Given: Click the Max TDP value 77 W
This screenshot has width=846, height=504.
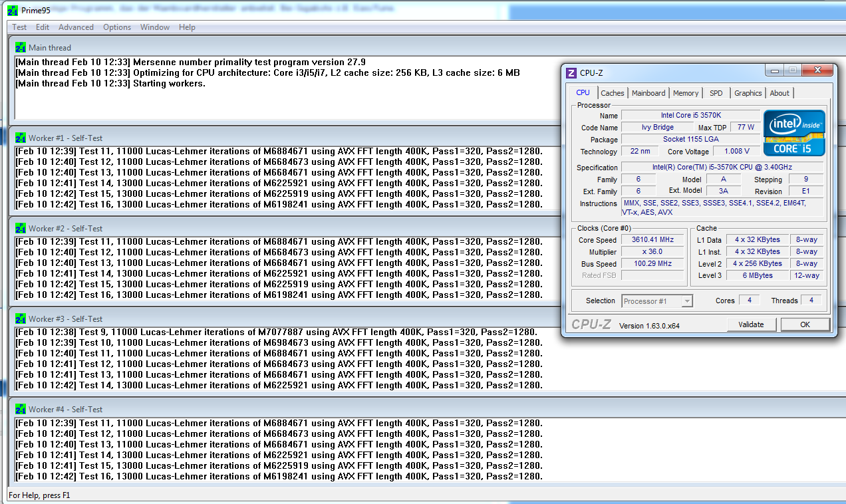Looking at the screenshot, I should (746, 128).
